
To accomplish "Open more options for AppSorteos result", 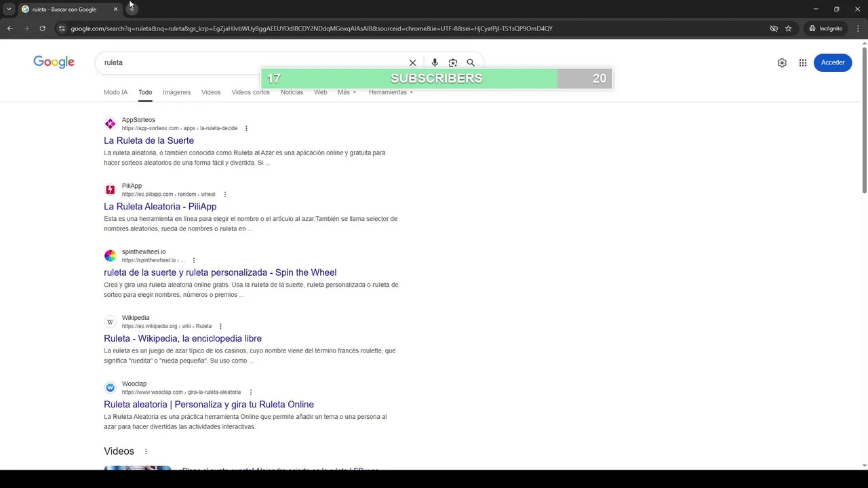I will tap(246, 128).
